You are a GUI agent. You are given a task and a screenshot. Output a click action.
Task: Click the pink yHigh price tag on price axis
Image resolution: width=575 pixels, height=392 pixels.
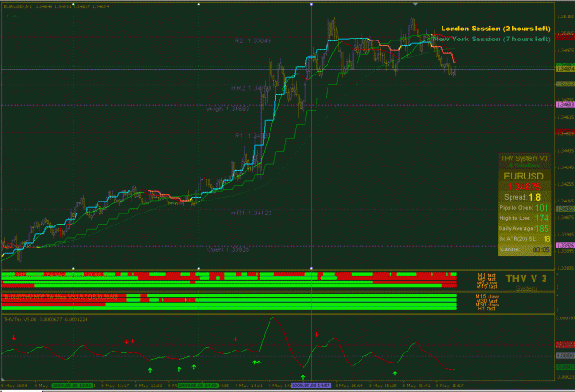pos(565,105)
